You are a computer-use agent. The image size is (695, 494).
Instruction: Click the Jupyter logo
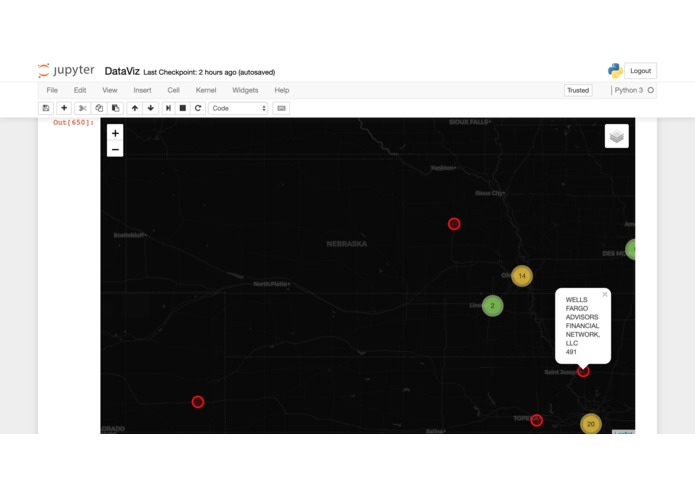[x=66, y=70]
